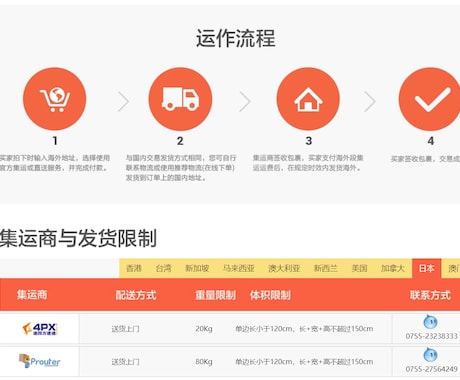Viewport: 460px width, 380px height.
Task: Click the house icon for step 3
Action: (x=308, y=99)
